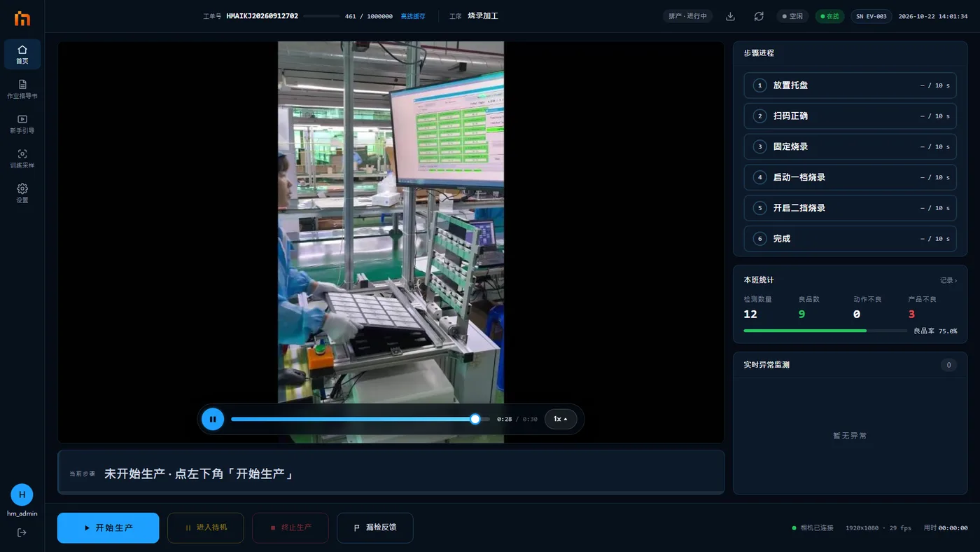Click the 终止生产 button
Screen dimensions: 980x552
[290, 527]
